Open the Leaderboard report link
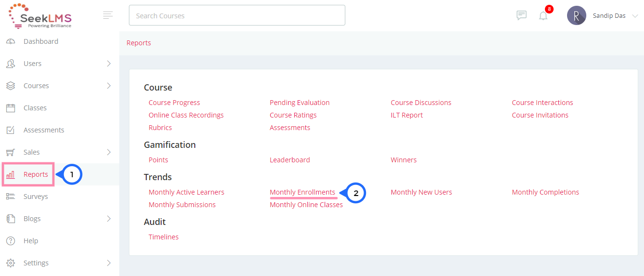The width and height of the screenshot is (644, 276). [290, 160]
